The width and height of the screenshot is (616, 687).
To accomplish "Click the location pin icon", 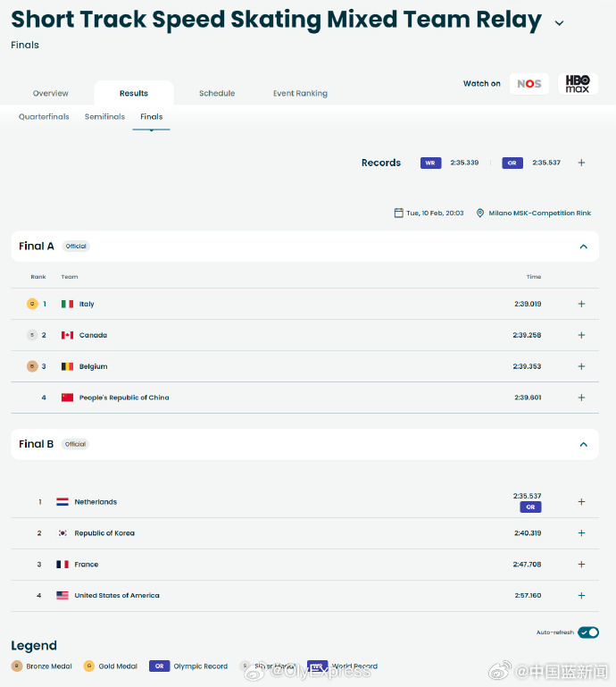I will tap(479, 213).
